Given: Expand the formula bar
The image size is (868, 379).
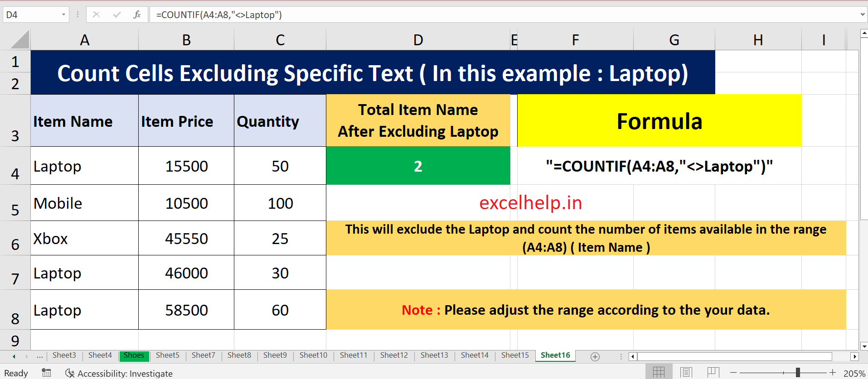Looking at the screenshot, I should tap(863, 14).
